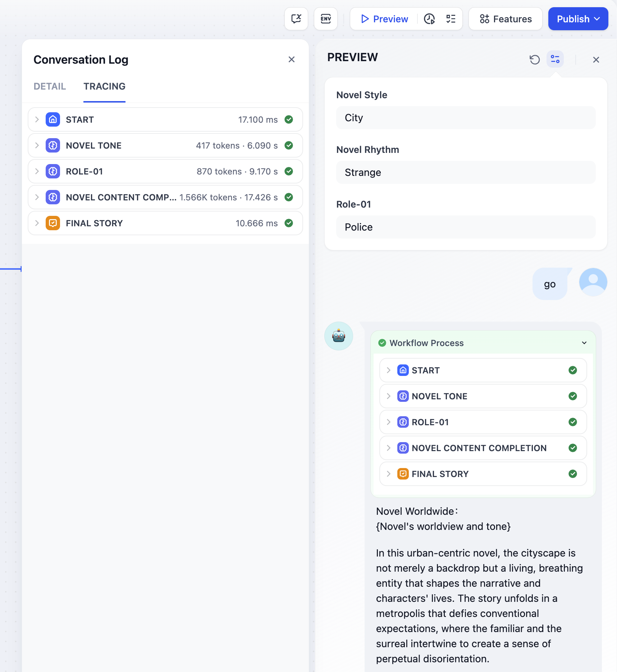Click the Preview button
Screen dimensions: 617x672
point(384,19)
